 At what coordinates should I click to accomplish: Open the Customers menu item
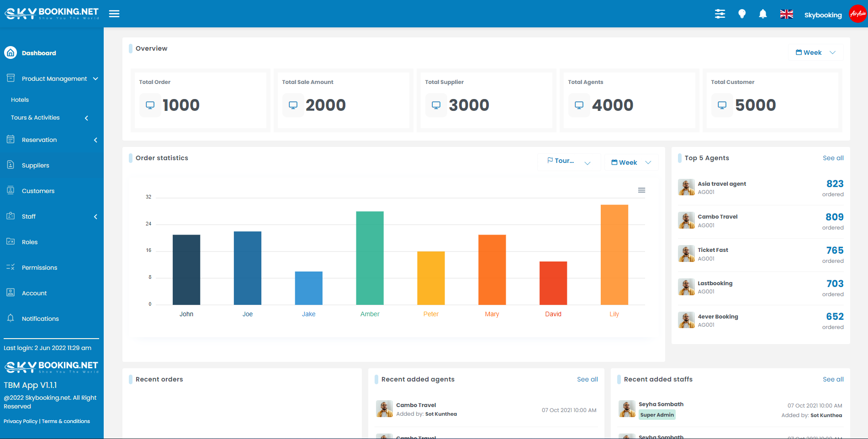point(38,191)
